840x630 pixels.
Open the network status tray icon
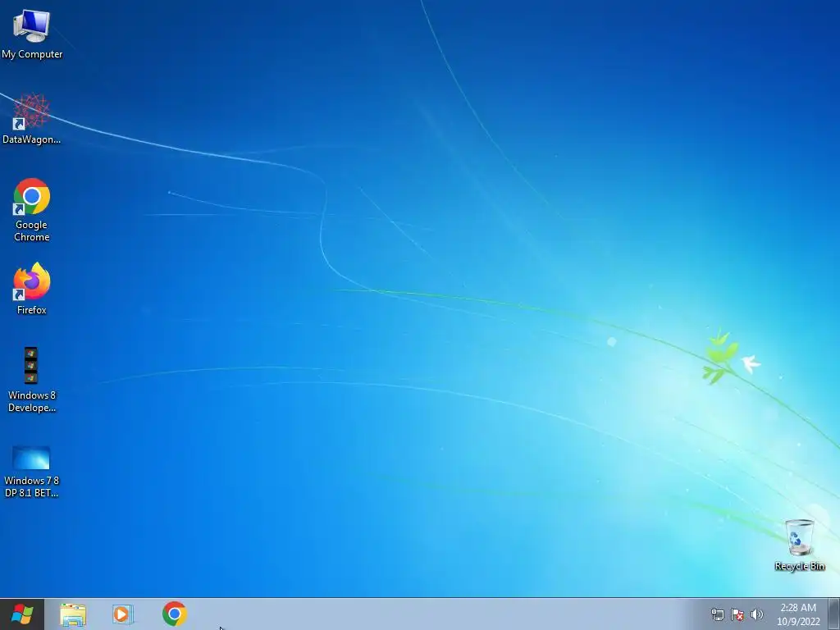[x=717, y=614]
